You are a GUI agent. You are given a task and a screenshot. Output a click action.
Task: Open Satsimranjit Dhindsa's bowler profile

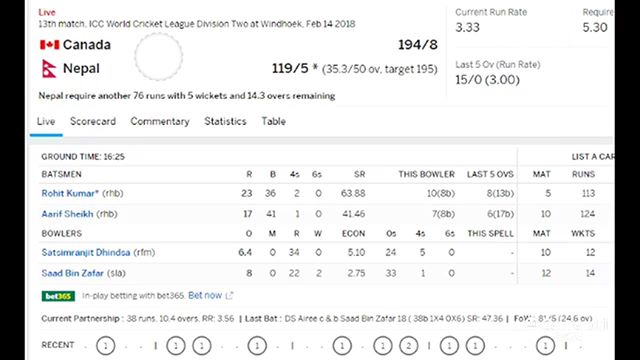[x=86, y=253]
